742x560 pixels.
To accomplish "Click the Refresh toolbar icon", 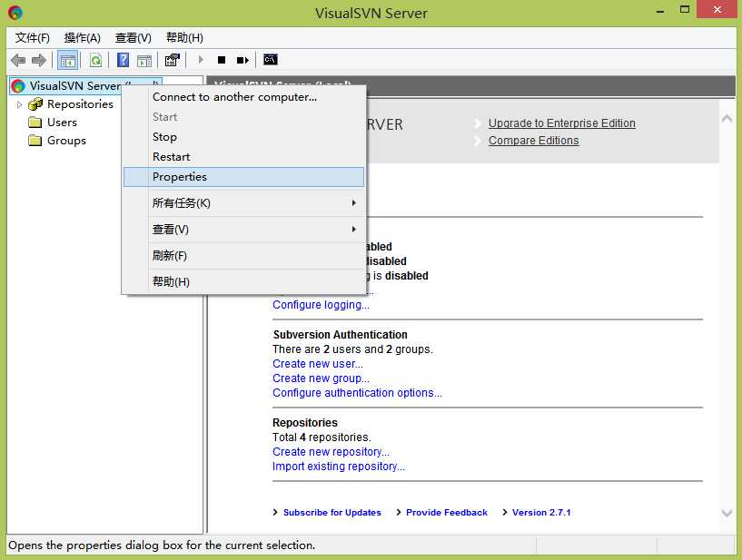I will click(x=95, y=60).
